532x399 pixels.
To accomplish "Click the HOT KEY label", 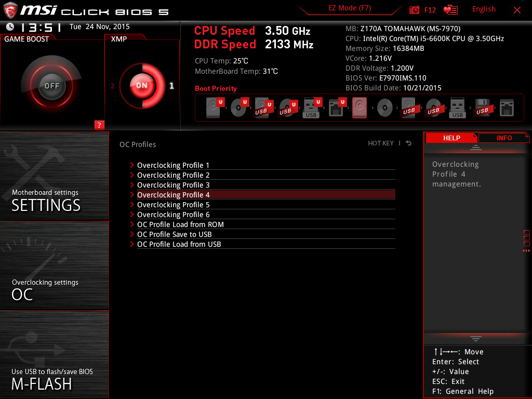I will 381,143.
